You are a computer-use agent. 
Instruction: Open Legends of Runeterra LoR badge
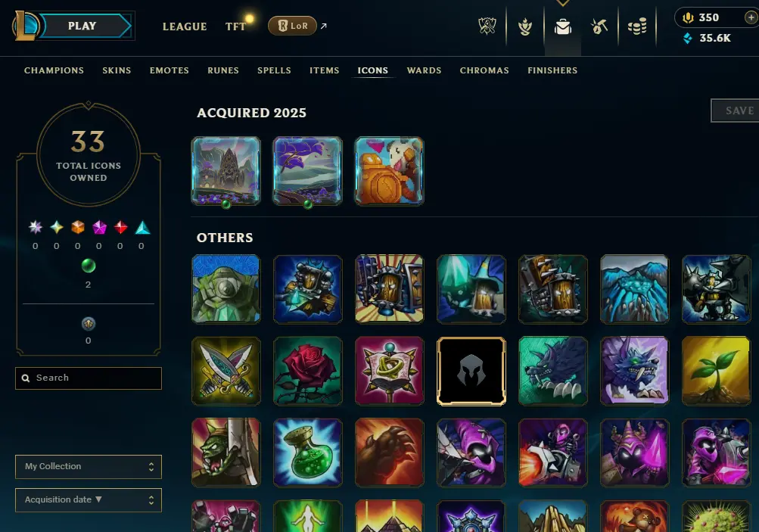click(292, 26)
